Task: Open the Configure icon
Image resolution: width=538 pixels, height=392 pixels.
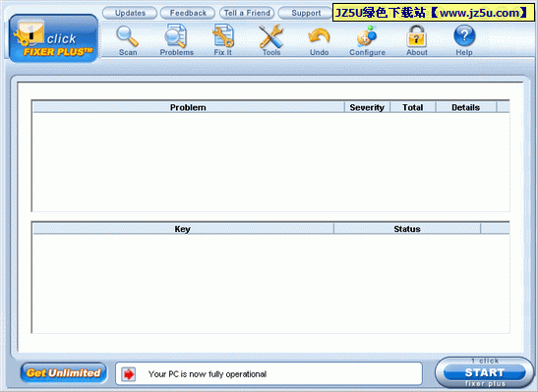Action: pyautogui.click(x=367, y=36)
